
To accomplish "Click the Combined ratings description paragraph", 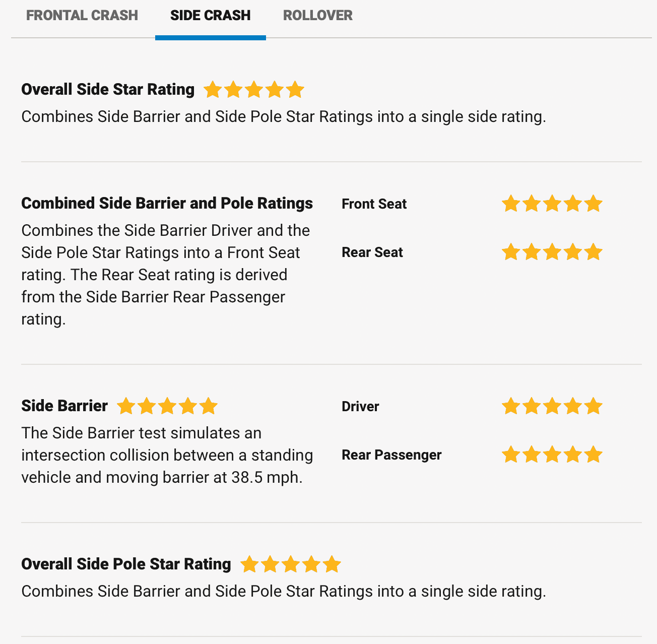I will (165, 275).
